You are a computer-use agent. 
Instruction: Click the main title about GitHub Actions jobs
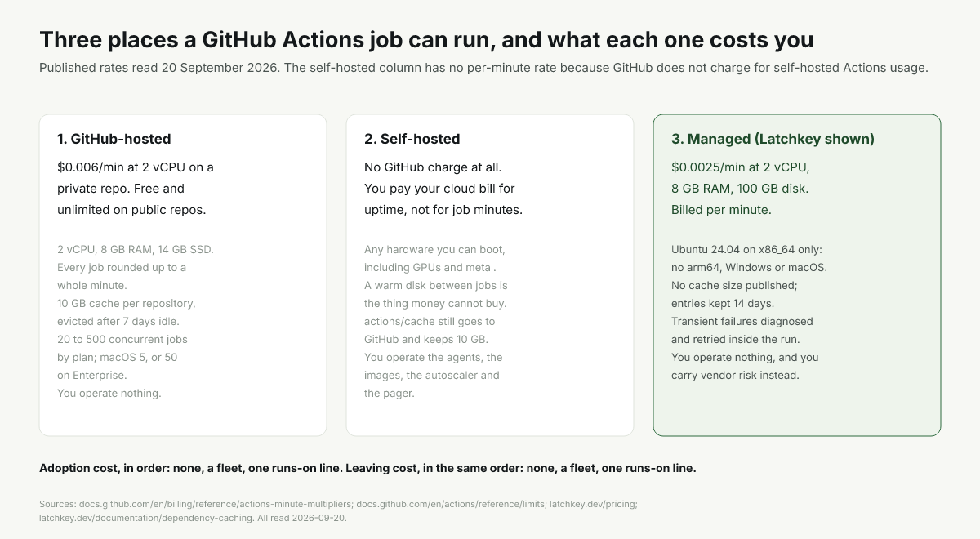426,39
